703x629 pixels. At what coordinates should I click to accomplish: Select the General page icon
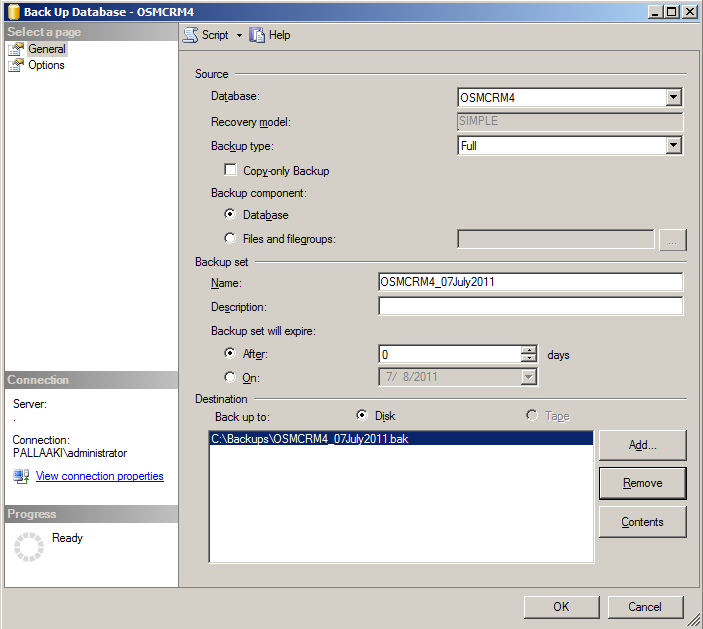coord(16,49)
